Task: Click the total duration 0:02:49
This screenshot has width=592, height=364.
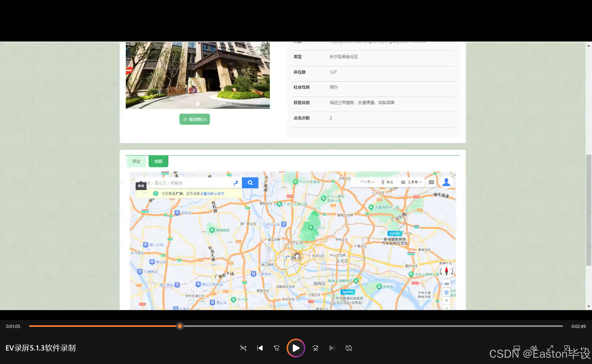Action: (579, 326)
